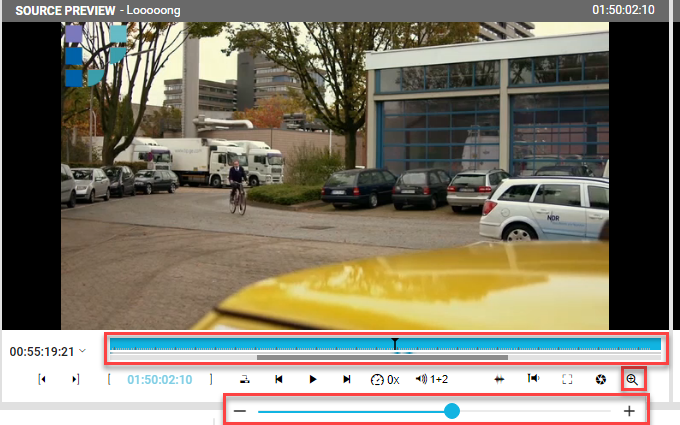Viewport: 680px width, 425px height.
Task: Click the split/trim icon right of audio
Action: click(x=502, y=380)
